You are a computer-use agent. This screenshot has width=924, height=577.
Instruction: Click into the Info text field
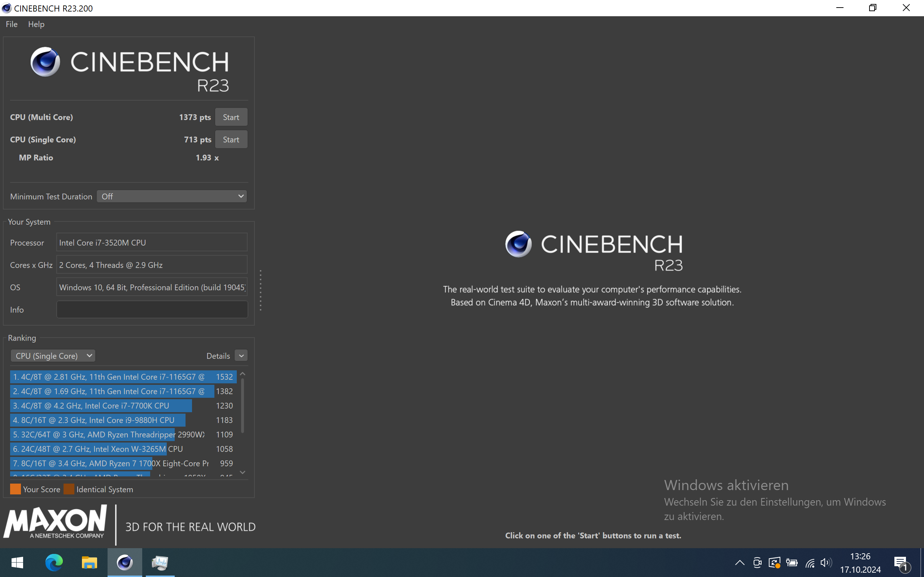tap(152, 309)
